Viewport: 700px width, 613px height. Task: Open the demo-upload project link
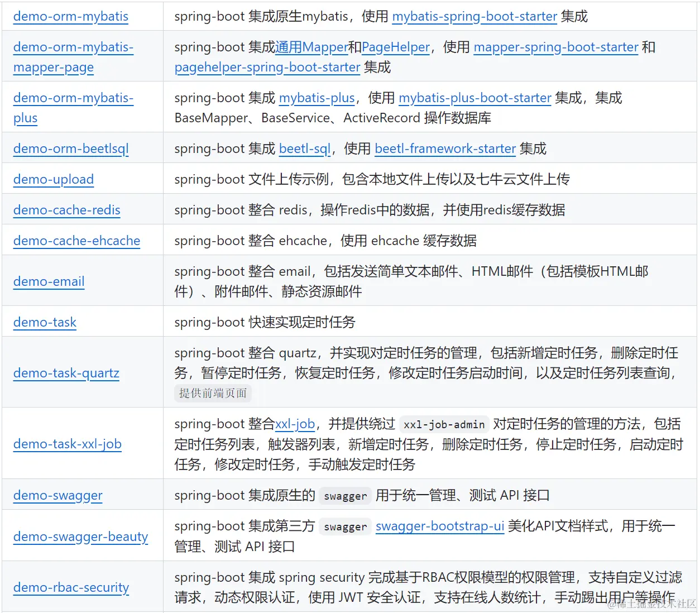point(53,179)
